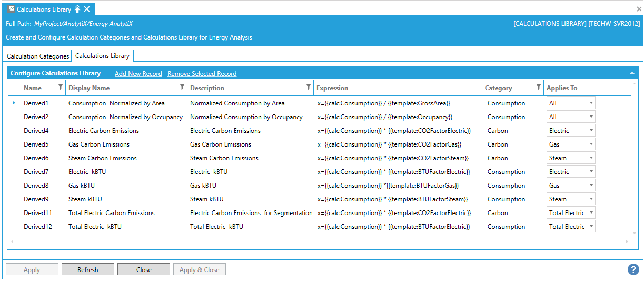This screenshot has height=281, width=644.
Task: Expand Applies To dropdown for Derived4
Action: tap(591, 131)
